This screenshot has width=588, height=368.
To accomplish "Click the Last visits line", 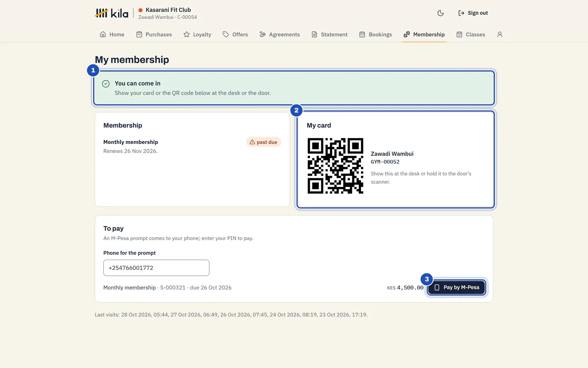I will click(x=231, y=315).
